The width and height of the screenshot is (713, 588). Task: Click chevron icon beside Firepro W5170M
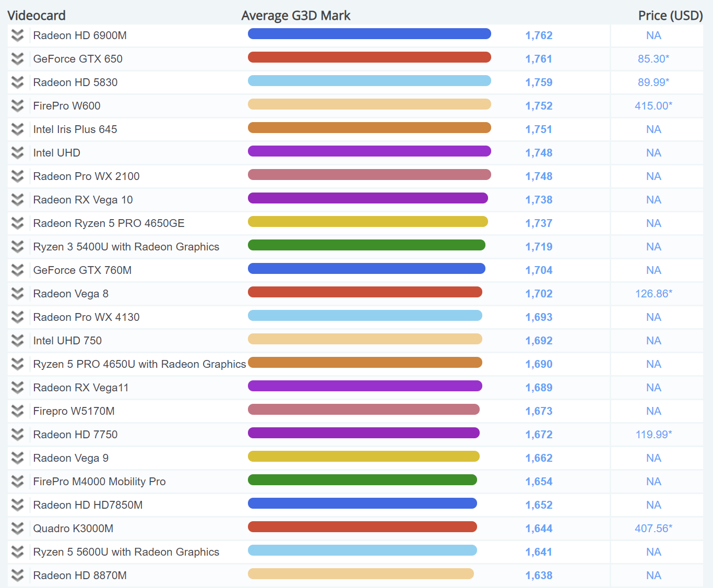18,411
